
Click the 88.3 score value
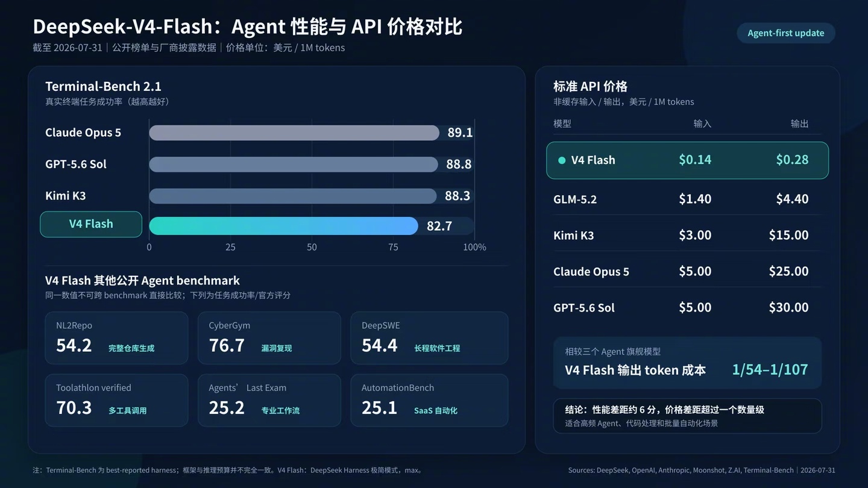click(x=458, y=196)
